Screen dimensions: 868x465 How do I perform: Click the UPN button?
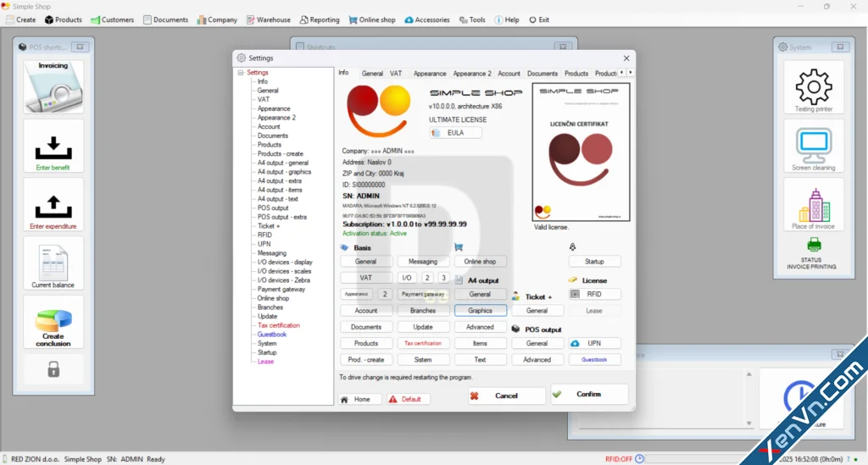594,343
